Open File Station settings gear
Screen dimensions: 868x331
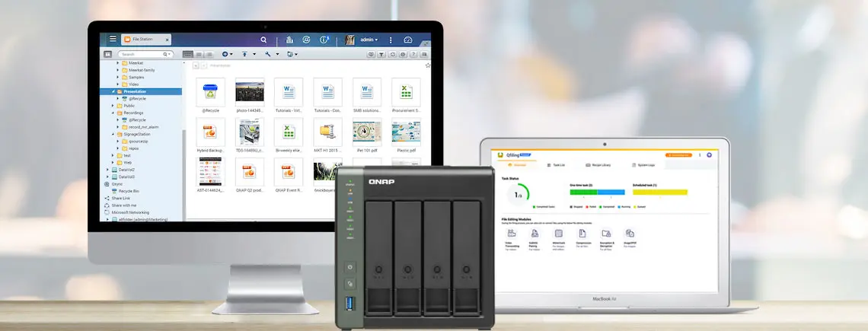(403, 54)
